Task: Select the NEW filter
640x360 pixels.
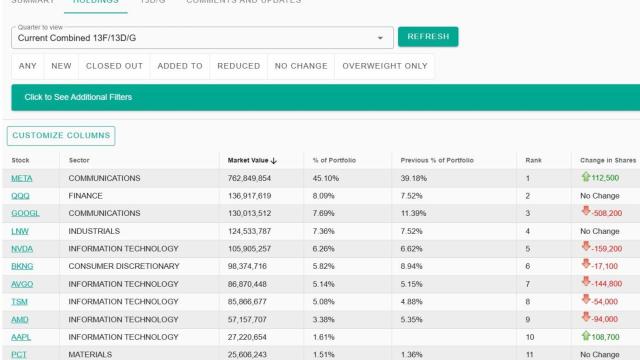Action: click(61, 66)
